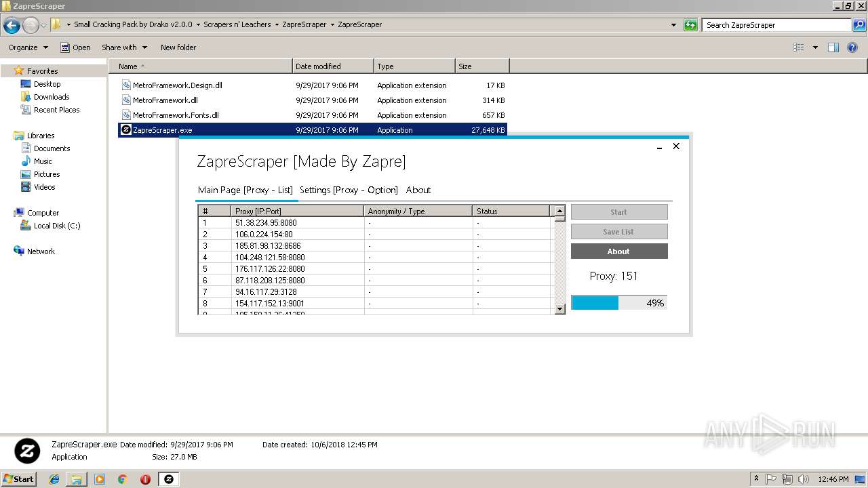Click the Status column header in the proxy list

pos(511,211)
